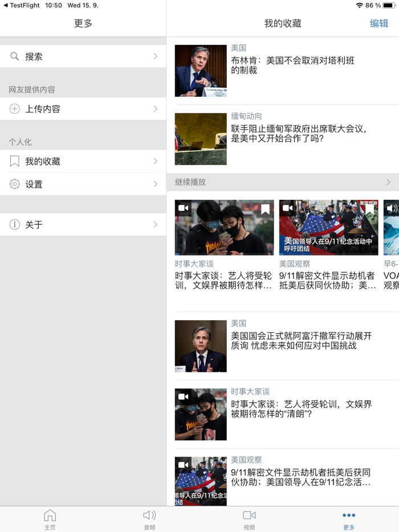
Task: Tap the 网友提供内容 section heading
Action: tap(31, 89)
